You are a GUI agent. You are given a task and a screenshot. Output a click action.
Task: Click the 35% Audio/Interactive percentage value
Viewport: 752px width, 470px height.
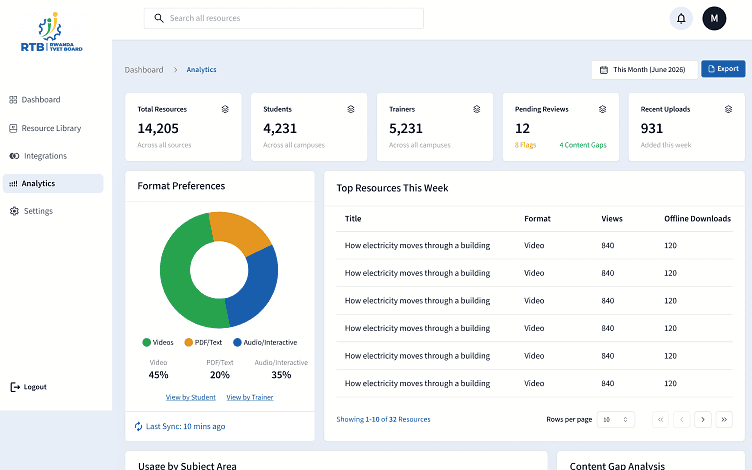tap(281, 375)
